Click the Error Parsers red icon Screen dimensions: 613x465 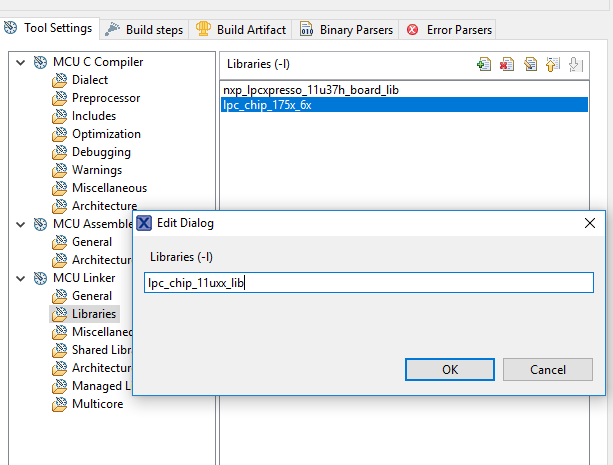pos(412,30)
